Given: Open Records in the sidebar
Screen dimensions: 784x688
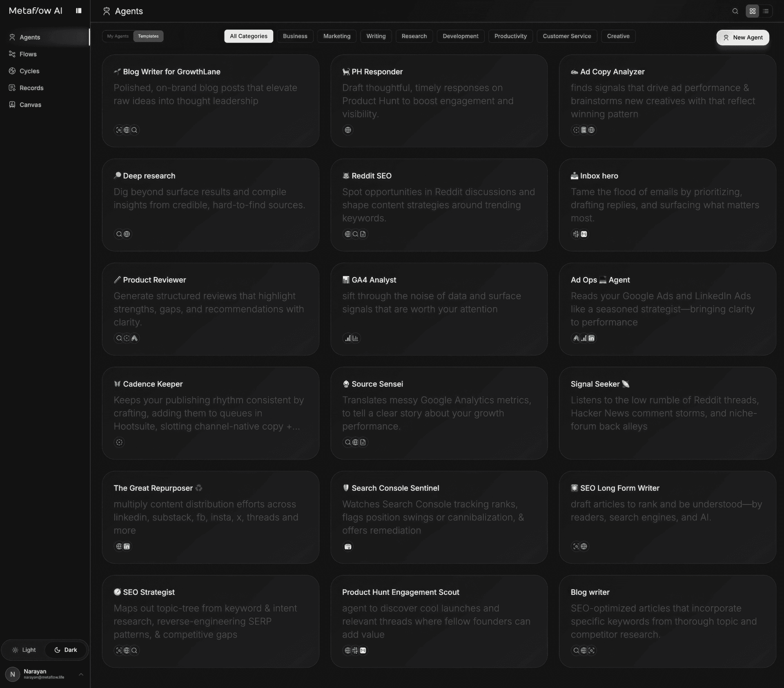Looking at the screenshot, I should 45,88.
